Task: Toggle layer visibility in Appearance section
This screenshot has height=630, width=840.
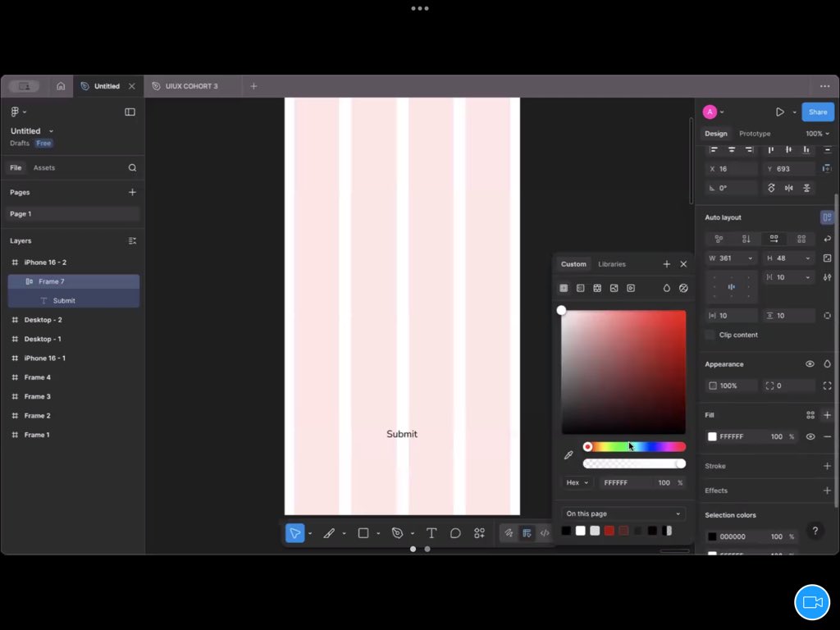Action: [x=810, y=364]
